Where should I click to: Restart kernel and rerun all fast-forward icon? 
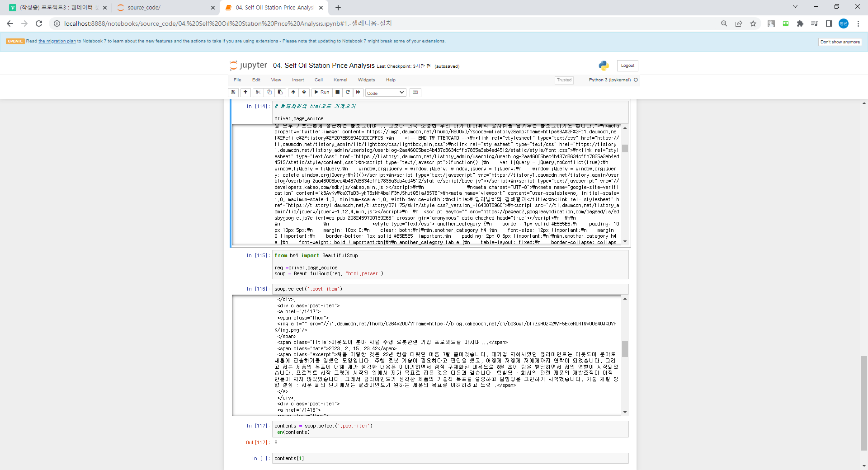click(x=359, y=92)
